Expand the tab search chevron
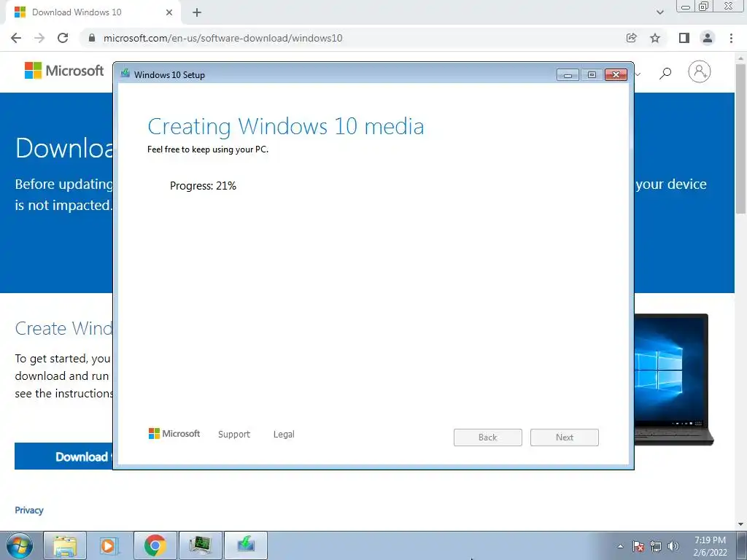This screenshot has height=560, width=747. coord(659,12)
